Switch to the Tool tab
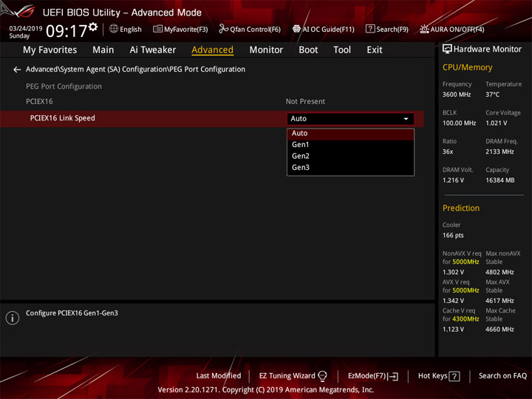Viewport: 532px width, 399px height. pyautogui.click(x=342, y=50)
